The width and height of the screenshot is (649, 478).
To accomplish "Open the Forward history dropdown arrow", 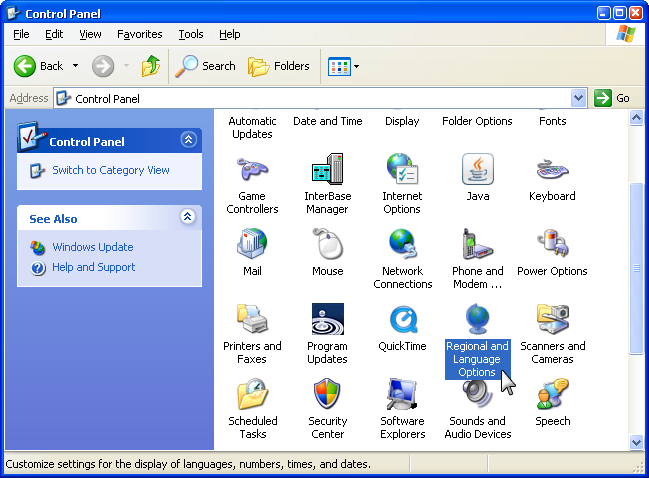I will (126, 66).
